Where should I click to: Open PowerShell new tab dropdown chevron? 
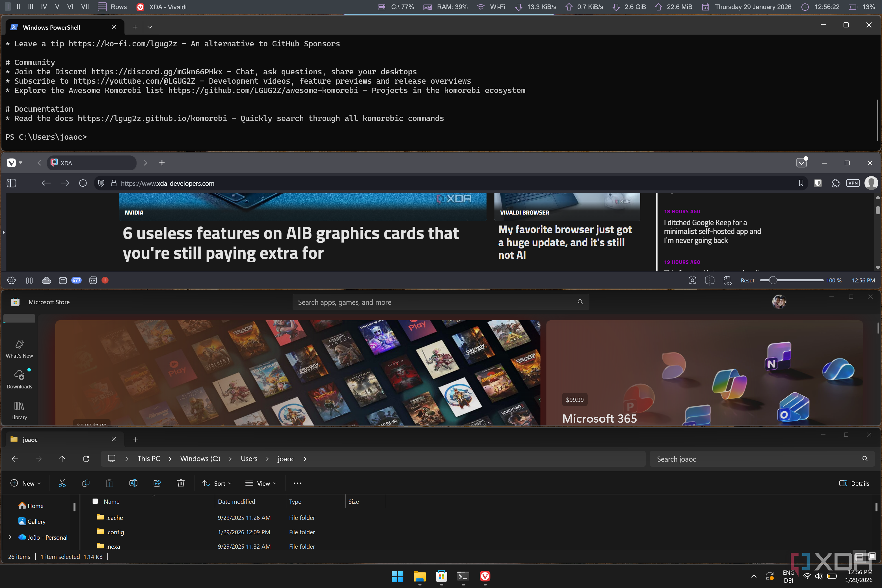point(150,27)
